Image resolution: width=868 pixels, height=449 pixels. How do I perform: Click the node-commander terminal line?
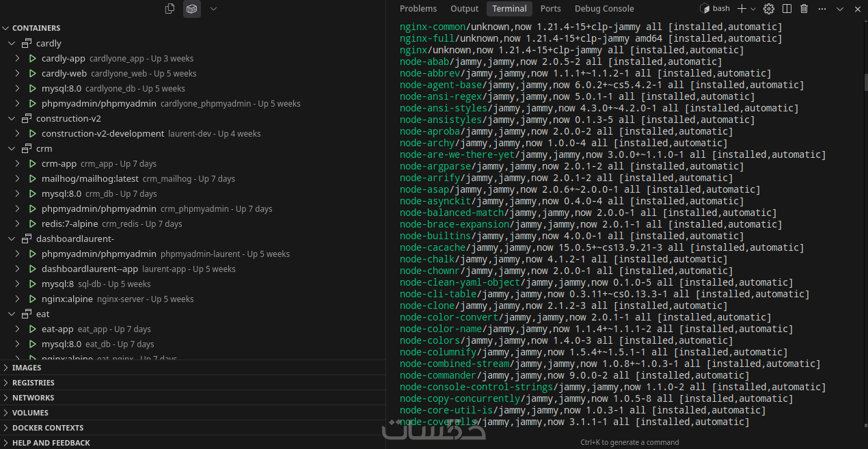coord(575,375)
